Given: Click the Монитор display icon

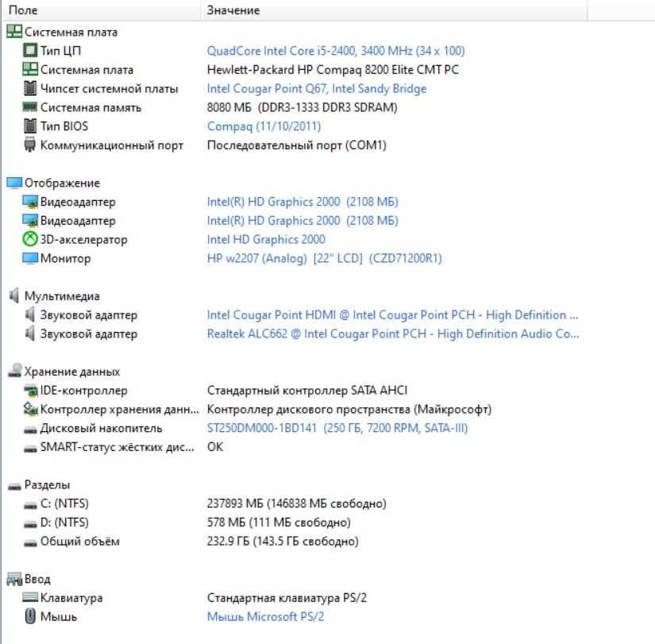Looking at the screenshot, I should click(x=30, y=258).
